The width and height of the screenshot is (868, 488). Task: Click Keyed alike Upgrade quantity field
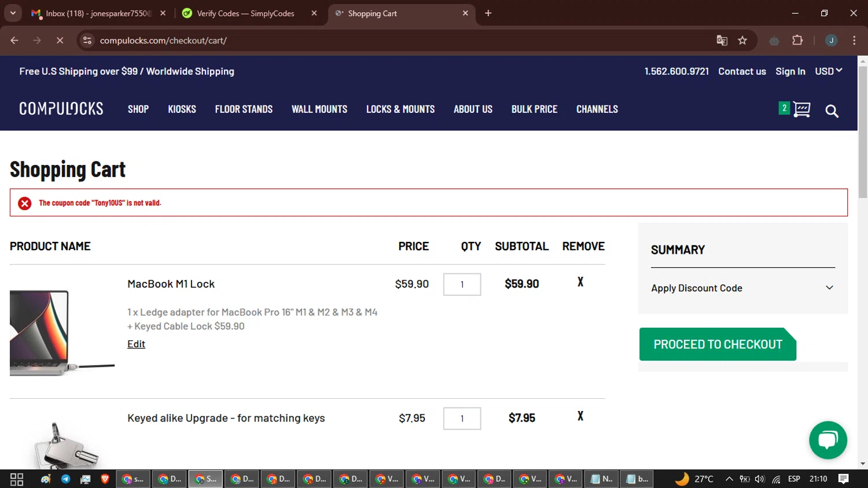coord(462,419)
